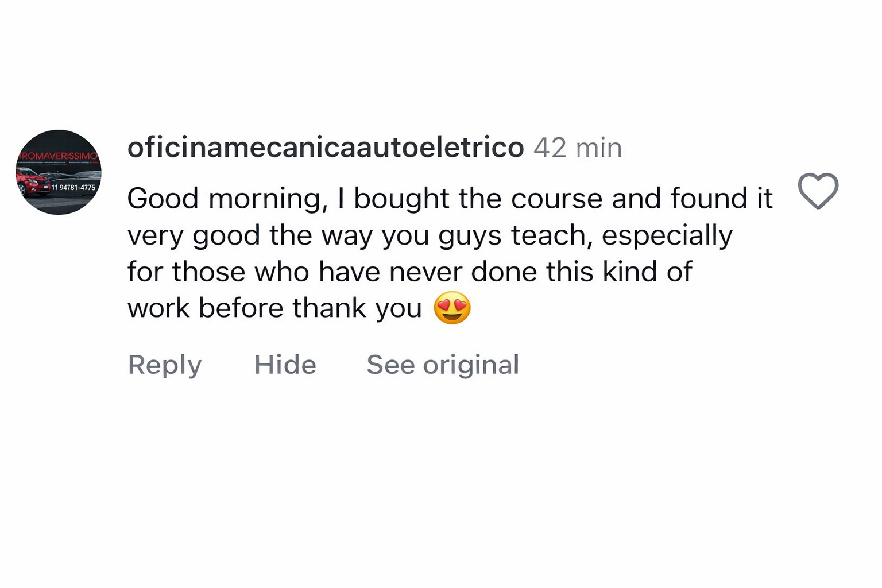This screenshot has width=882, height=588.
Task: Click the ROMAVERISSIMO text in the avatar
Action: (59, 156)
